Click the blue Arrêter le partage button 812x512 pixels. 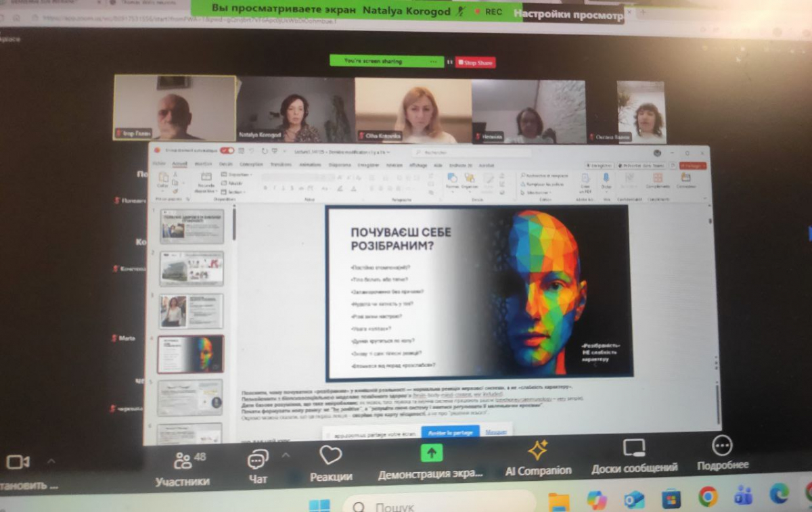click(450, 432)
